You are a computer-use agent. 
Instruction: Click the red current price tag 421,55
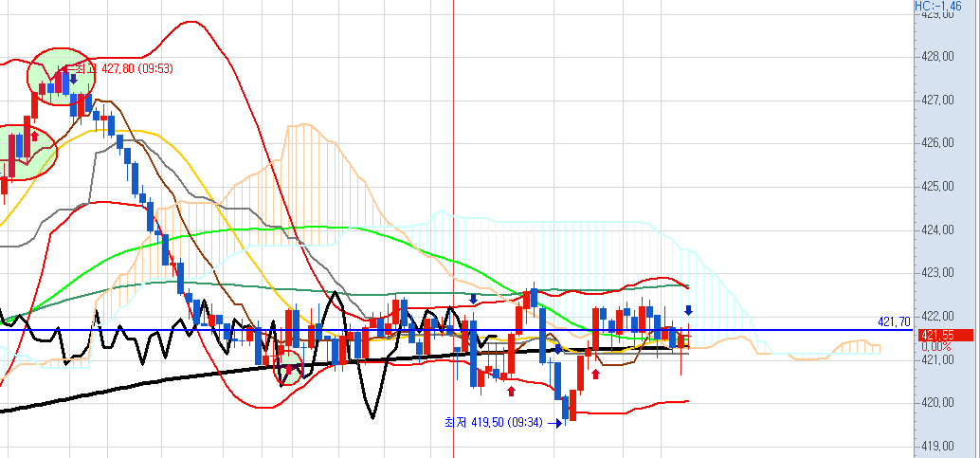point(946,336)
